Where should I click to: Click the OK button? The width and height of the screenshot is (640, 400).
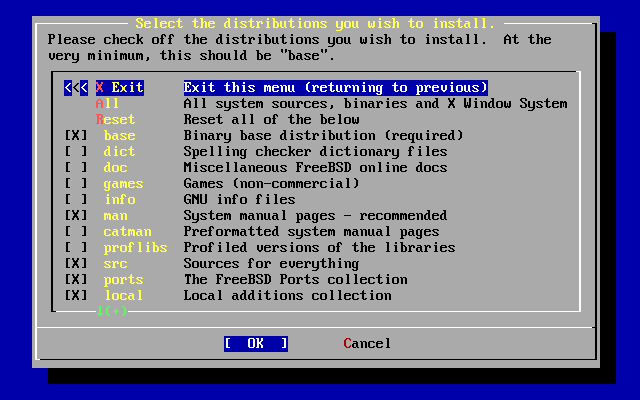pyautogui.click(x=256, y=344)
